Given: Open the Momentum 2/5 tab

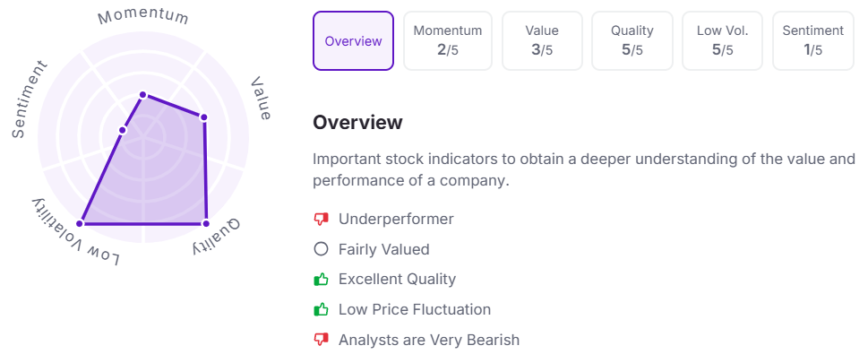Looking at the screenshot, I should pyautogui.click(x=448, y=41).
